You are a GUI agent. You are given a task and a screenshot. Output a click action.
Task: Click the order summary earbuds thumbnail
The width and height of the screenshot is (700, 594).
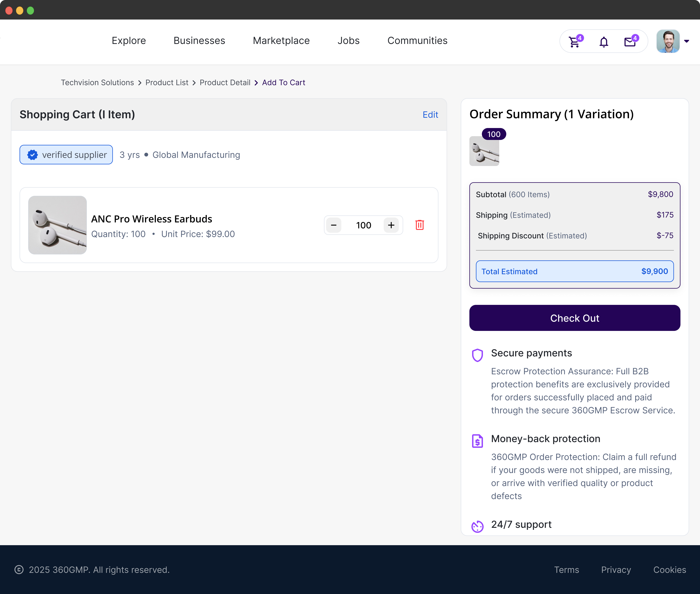click(x=484, y=151)
